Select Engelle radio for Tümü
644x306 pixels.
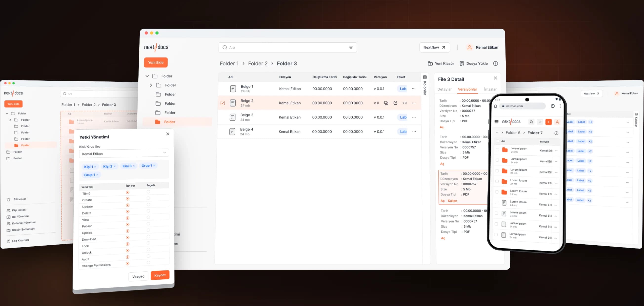(148, 192)
